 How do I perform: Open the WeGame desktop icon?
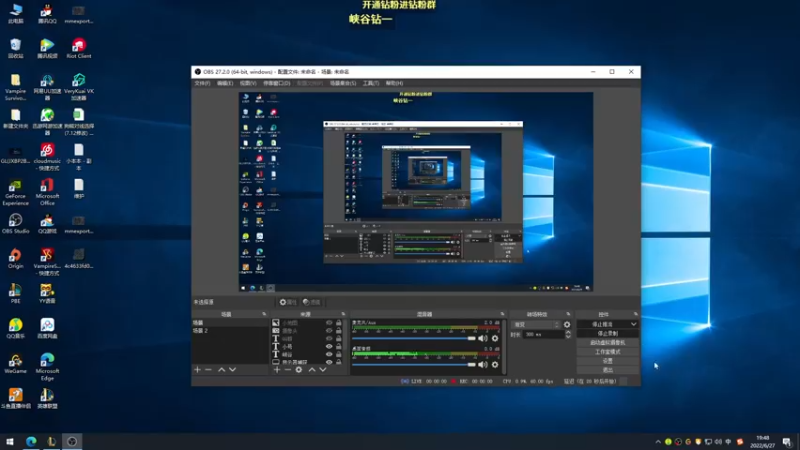tap(15, 364)
